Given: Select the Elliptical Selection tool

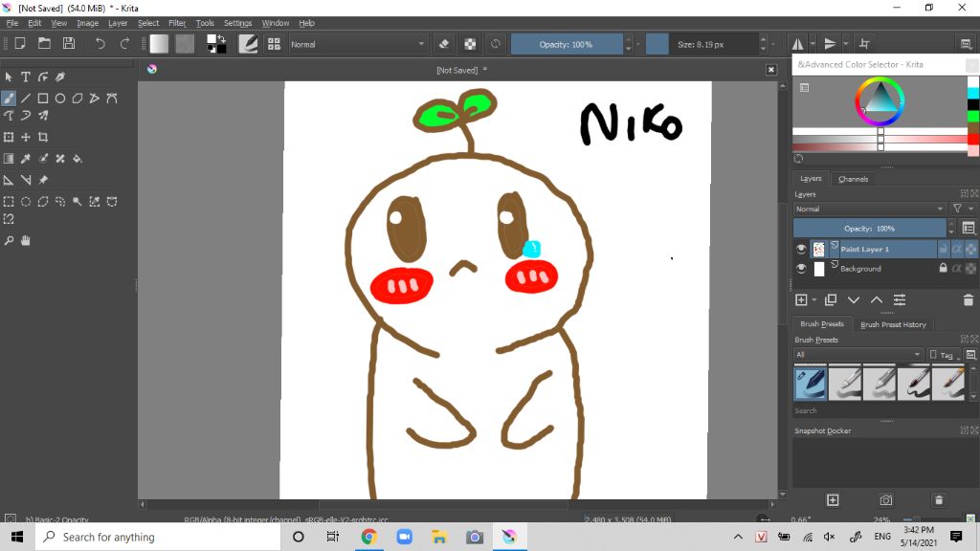Looking at the screenshot, I should tap(26, 202).
